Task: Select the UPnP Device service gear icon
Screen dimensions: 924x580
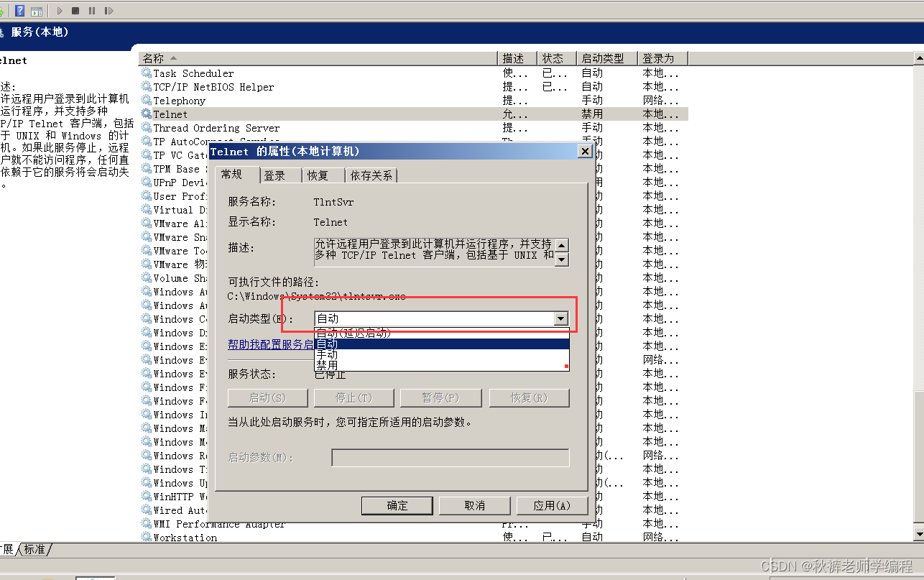Action: click(147, 183)
